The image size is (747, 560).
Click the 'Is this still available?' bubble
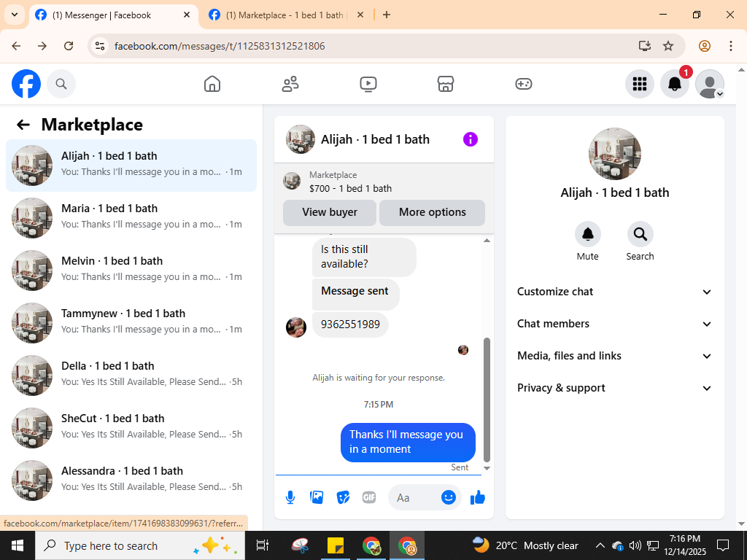(364, 257)
